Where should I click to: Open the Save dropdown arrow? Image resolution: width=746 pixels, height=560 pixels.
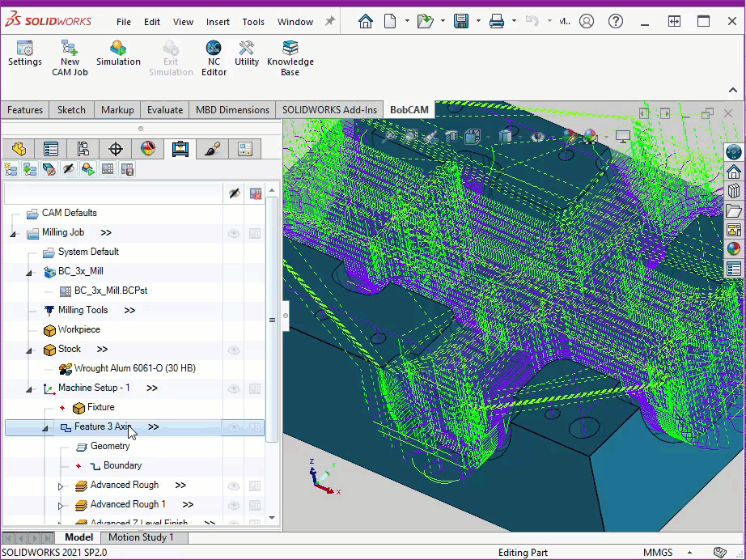(x=478, y=21)
